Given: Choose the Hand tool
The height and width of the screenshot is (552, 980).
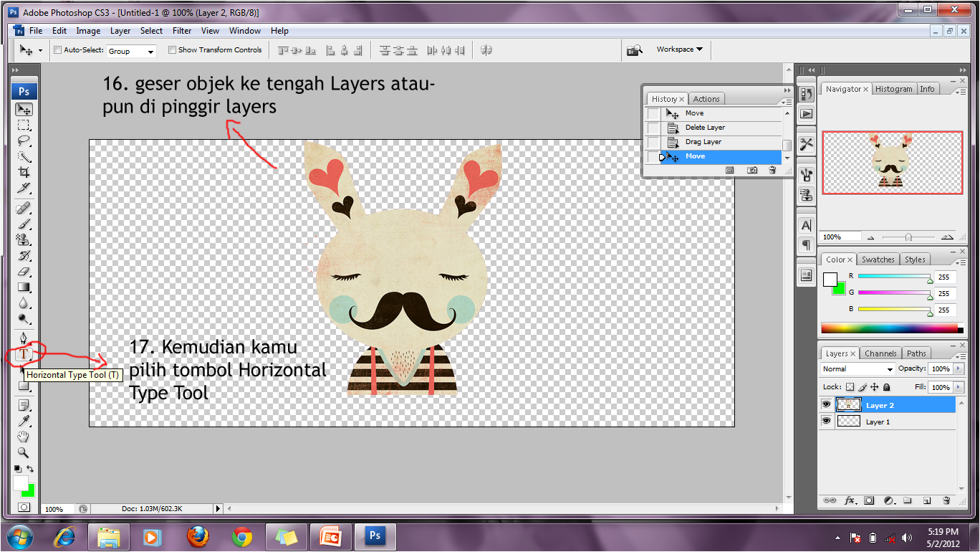Looking at the screenshot, I should point(24,437).
